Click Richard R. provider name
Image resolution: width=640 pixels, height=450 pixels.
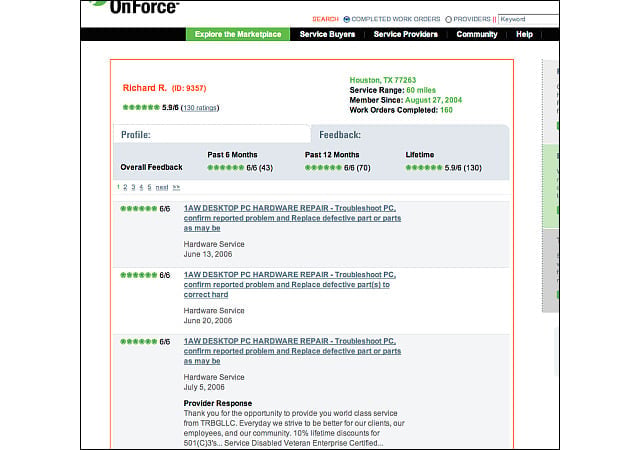[144, 88]
